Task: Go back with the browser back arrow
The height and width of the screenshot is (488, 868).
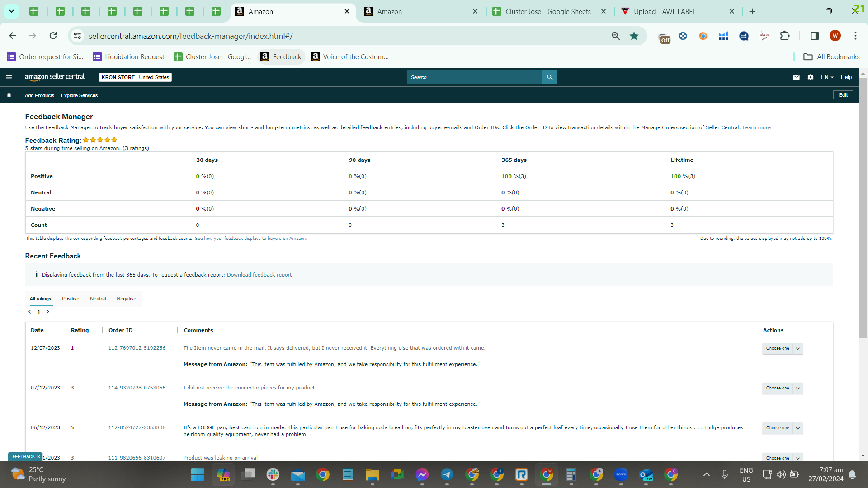Action: (x=13, y=36)
